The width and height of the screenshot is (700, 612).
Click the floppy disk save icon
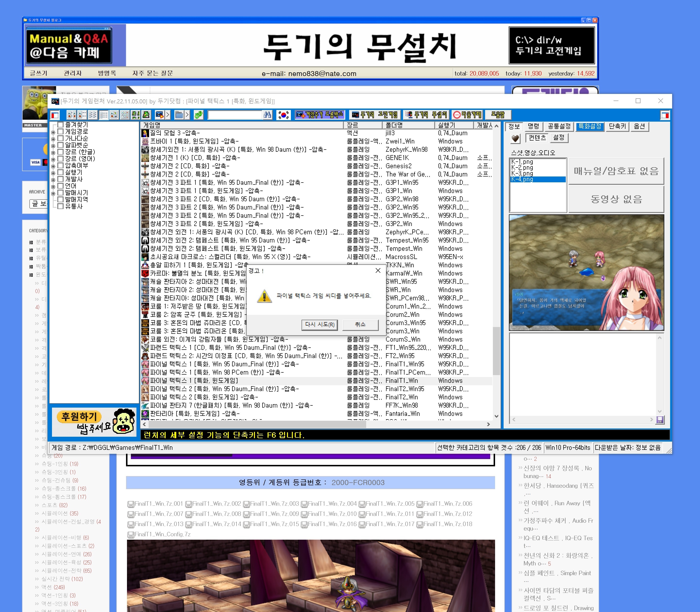point(660,420)
